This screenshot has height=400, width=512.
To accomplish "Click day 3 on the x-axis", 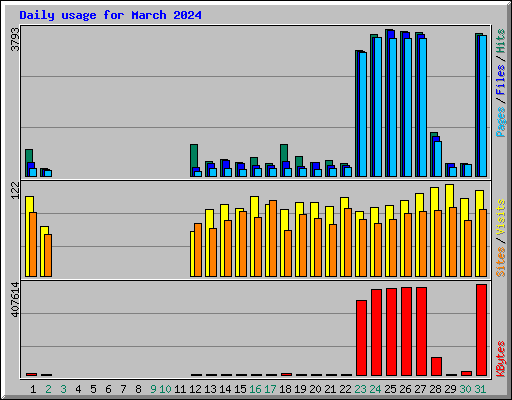I will point(63,389).
